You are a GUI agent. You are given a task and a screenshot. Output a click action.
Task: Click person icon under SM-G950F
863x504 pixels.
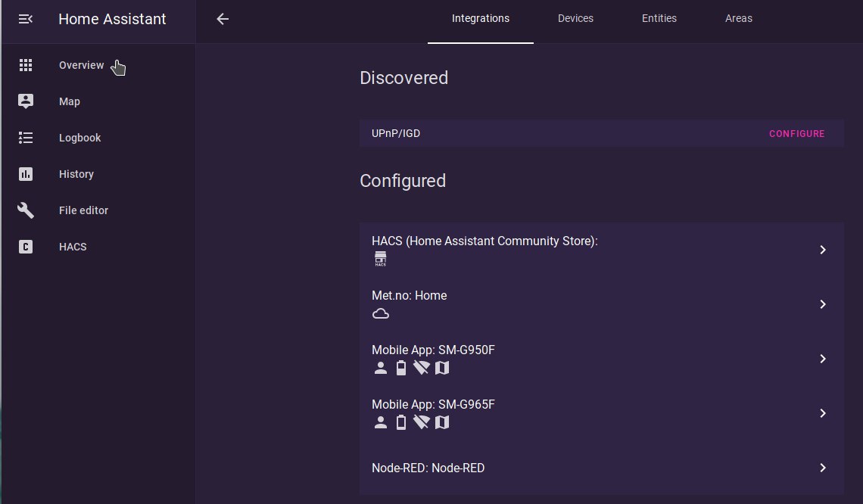pos(380,368)
